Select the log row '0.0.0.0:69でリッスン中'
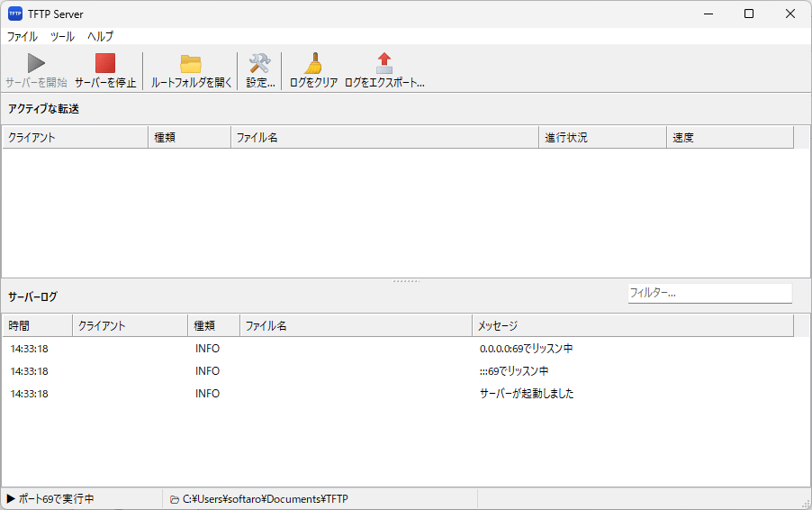Viewport: 812px width, 510px height. tap(527, 349)
